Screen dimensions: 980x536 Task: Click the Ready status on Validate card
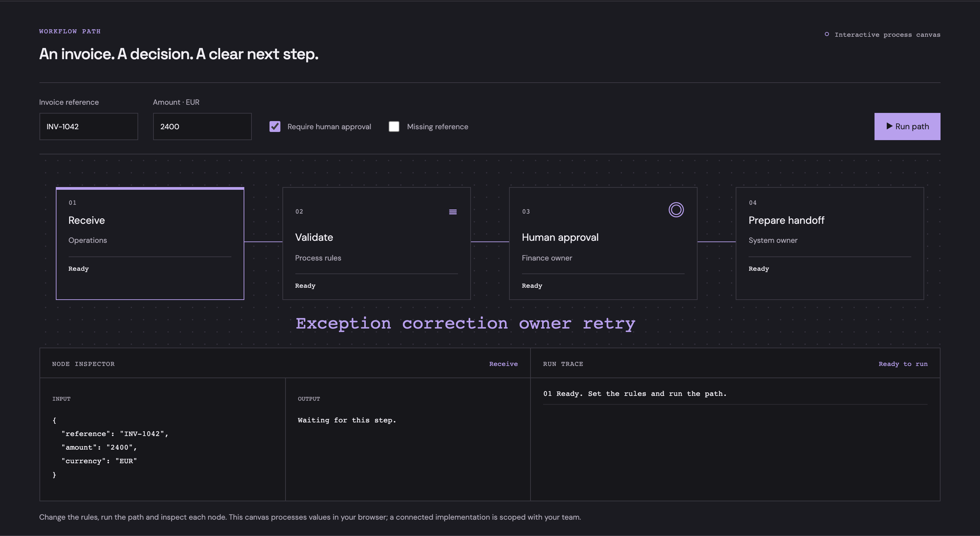305,286
